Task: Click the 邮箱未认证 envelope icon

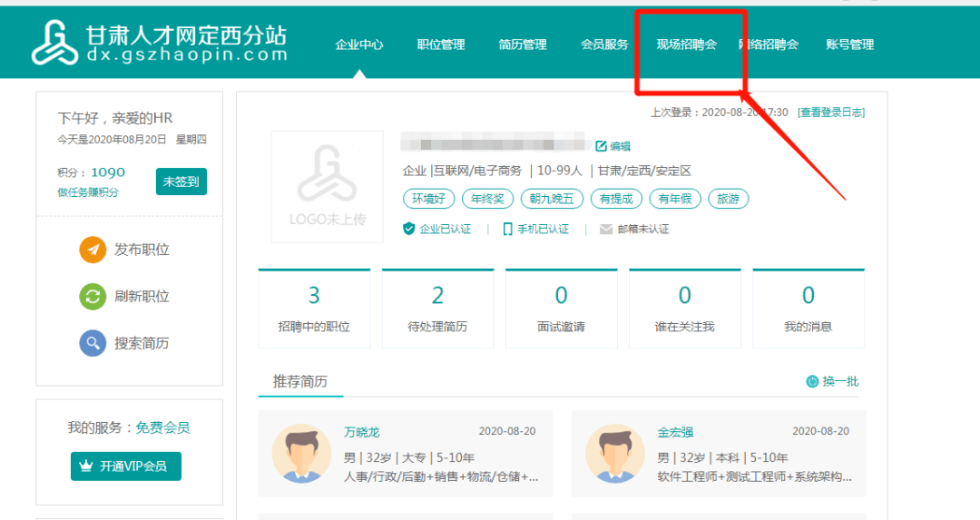Action: (605, 230)
